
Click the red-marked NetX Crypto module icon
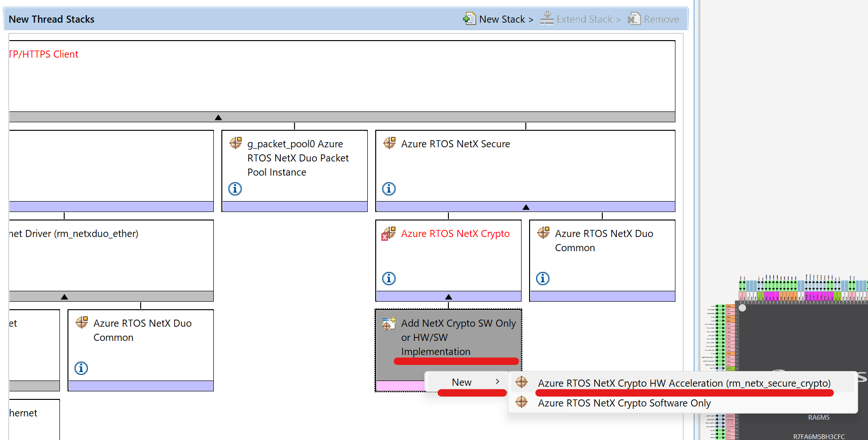[x=388, y=233]
